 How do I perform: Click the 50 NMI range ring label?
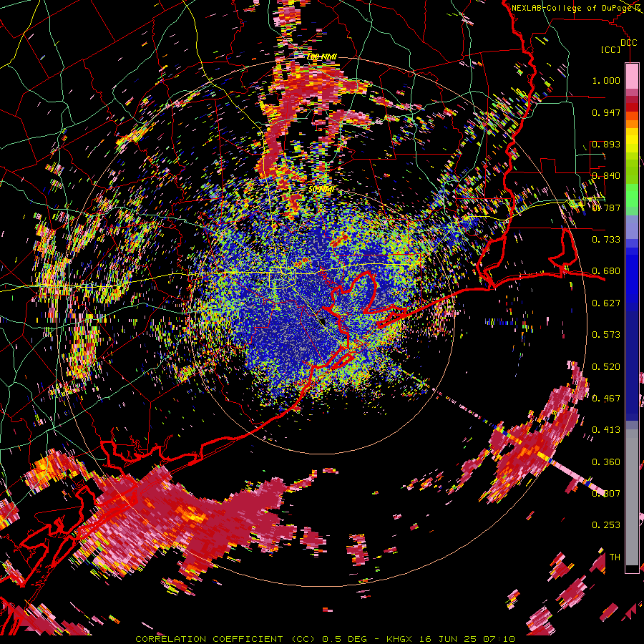[321, 190]
